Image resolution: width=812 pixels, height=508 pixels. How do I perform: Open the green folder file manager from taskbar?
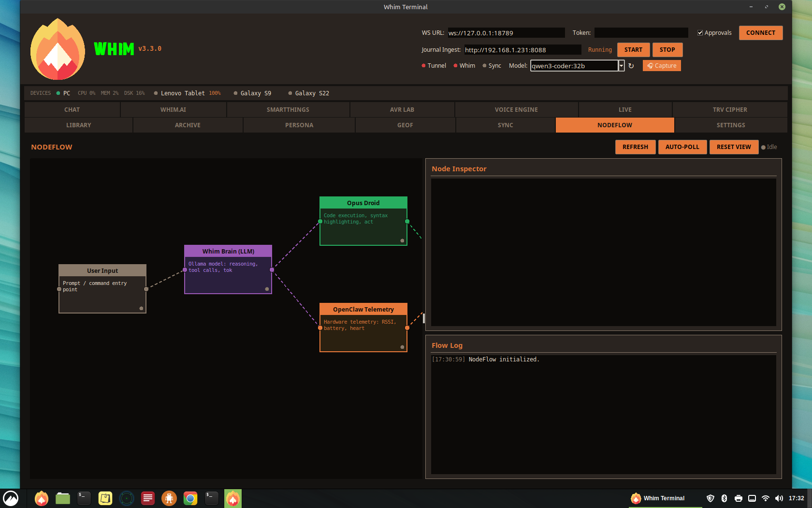(x=62, y=498)
